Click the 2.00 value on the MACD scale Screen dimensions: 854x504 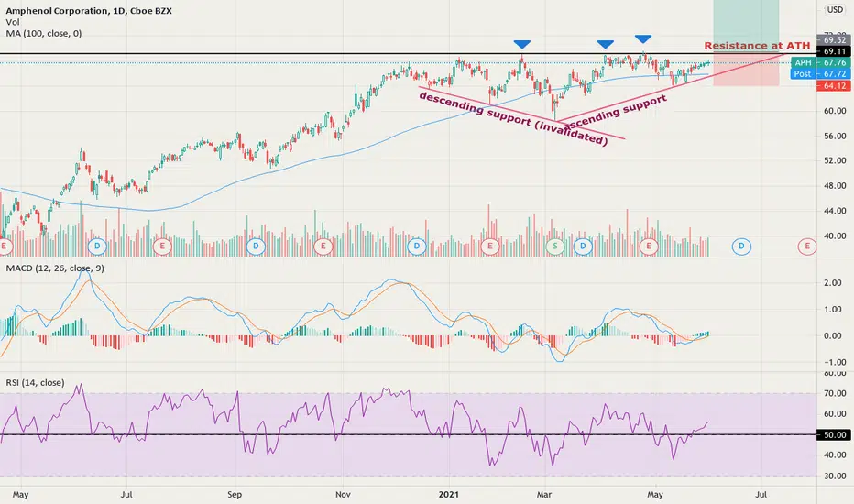(x=833, y=283)
